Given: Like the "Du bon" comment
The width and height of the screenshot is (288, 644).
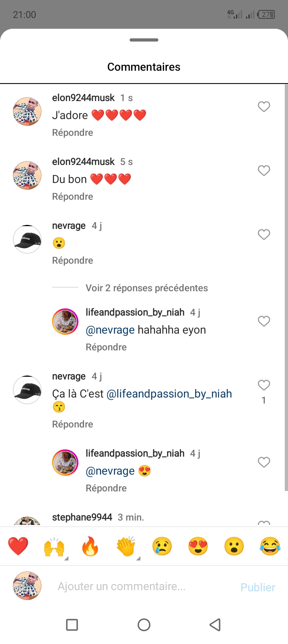Looking at the screenshot, I should click(x=264, y=171).
